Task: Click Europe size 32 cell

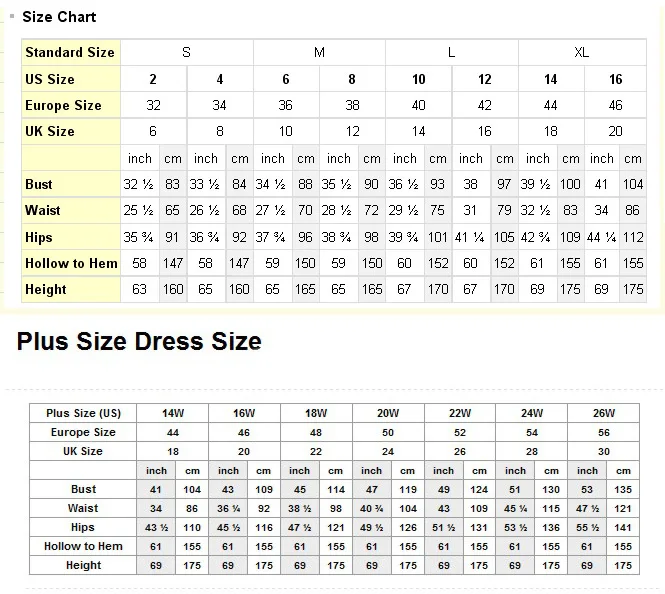Action: point(153,105)
